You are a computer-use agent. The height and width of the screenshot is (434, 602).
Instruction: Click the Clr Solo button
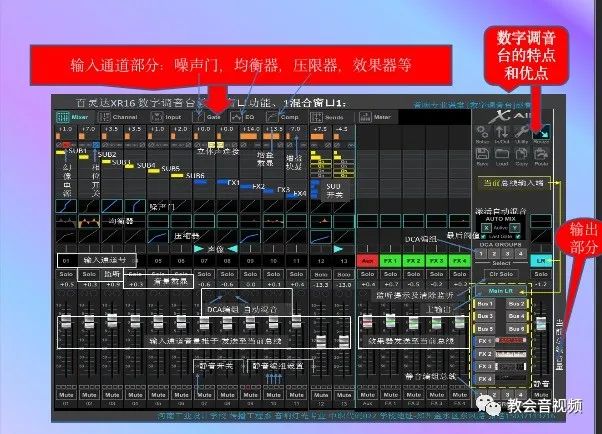[501, 274]
